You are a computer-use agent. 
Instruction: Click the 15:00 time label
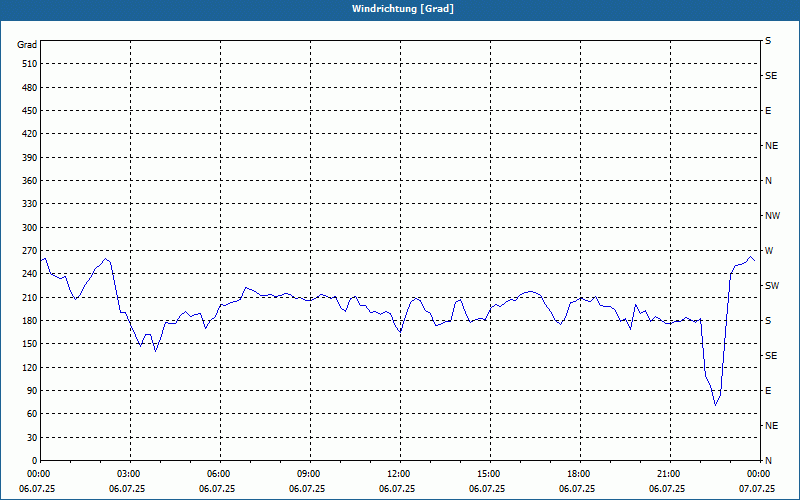[x=490, y=474]
